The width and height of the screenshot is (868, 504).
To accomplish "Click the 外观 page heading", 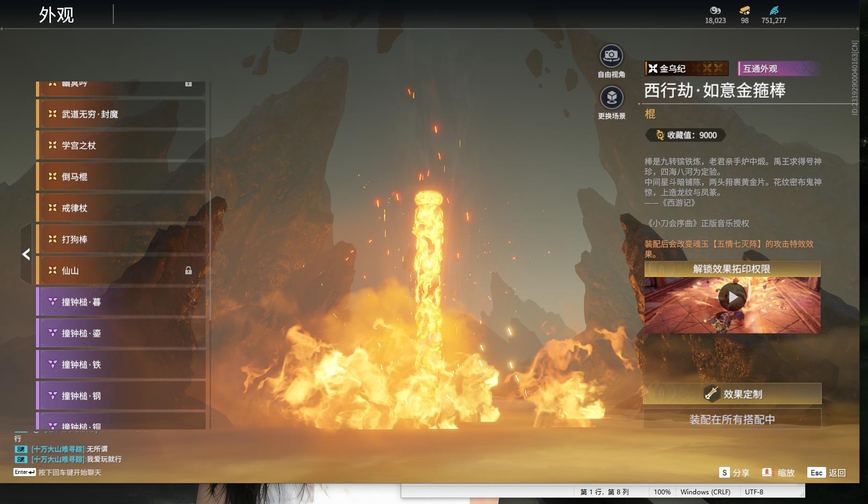I will pyautogui.click(x=56, y=15).
